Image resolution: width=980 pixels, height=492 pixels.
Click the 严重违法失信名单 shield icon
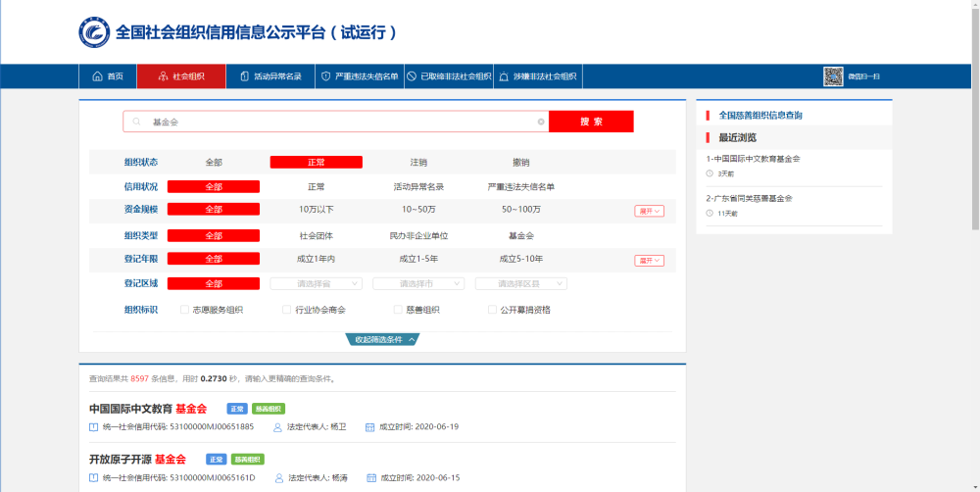coord(325,76)
